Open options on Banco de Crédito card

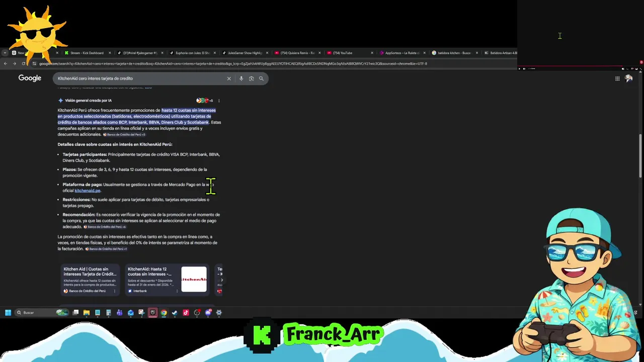115,291
